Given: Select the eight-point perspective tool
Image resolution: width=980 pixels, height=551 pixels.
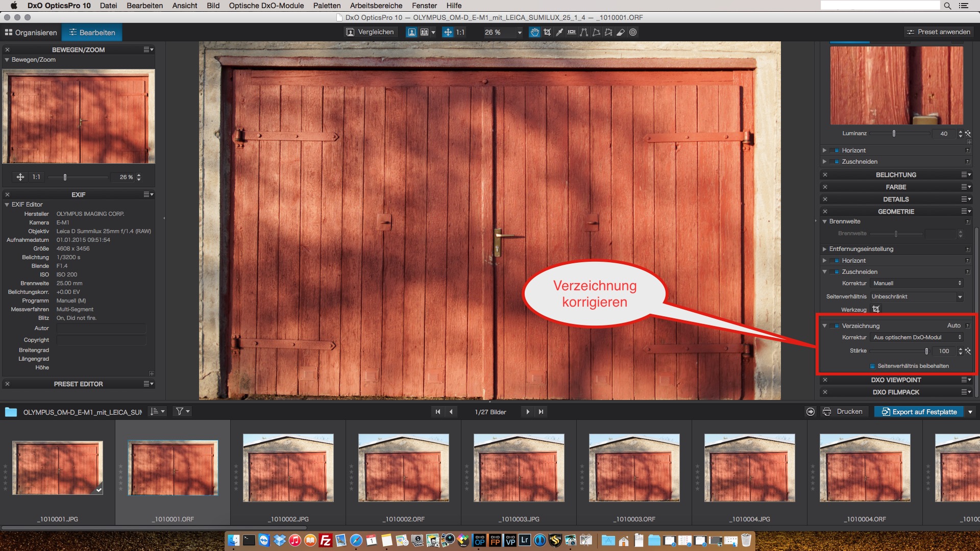Looking at the screenshot, I should click(x=608, y=32).
